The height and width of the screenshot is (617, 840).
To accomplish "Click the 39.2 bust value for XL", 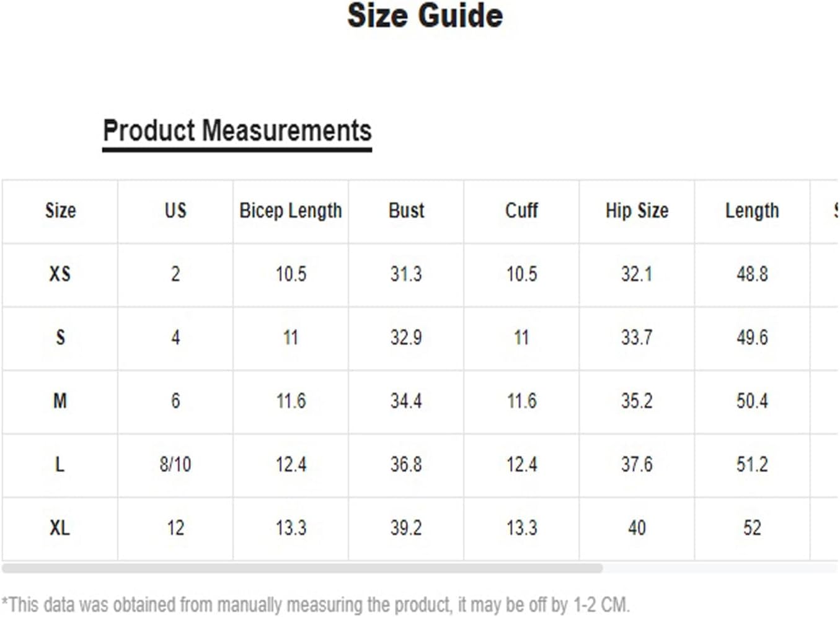I will [406, 528].
